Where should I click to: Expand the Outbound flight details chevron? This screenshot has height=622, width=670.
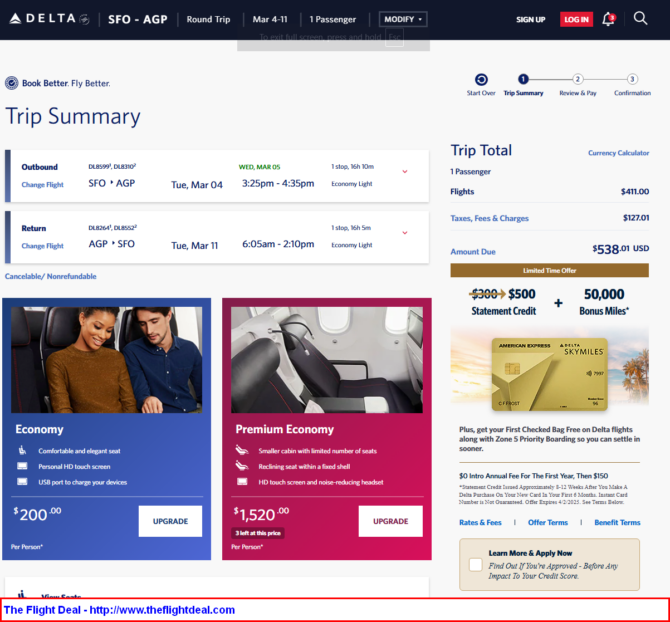tap(404, 171)
